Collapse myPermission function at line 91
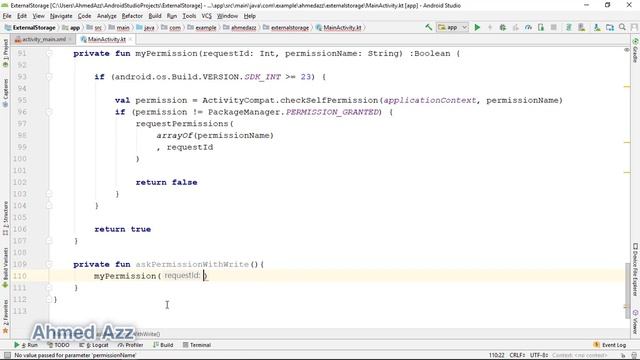The image size is (640, 360). pyautogui.click(x=49, y=53)
